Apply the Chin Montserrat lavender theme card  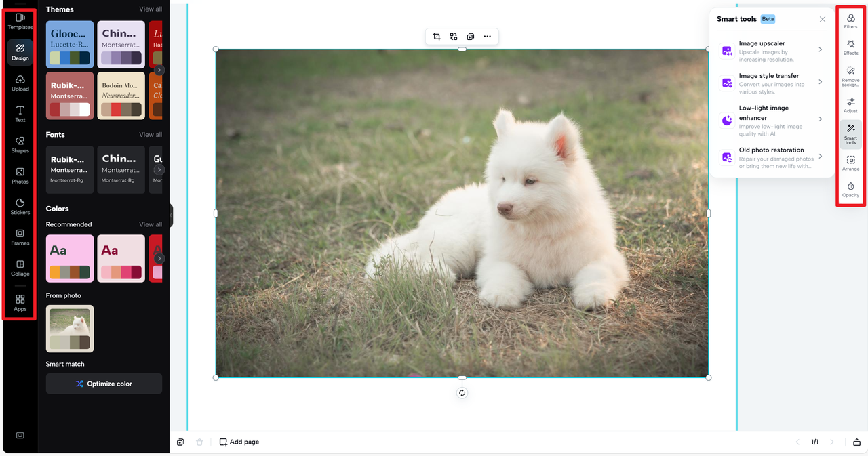pos(121,45)
